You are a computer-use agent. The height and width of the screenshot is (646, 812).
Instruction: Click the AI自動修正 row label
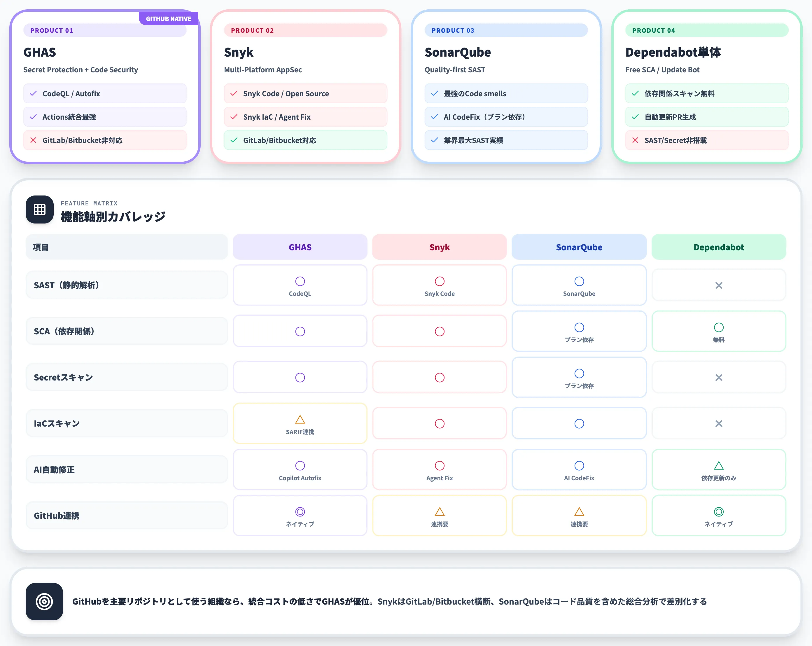pyautogui.click(x=127, y=469)
